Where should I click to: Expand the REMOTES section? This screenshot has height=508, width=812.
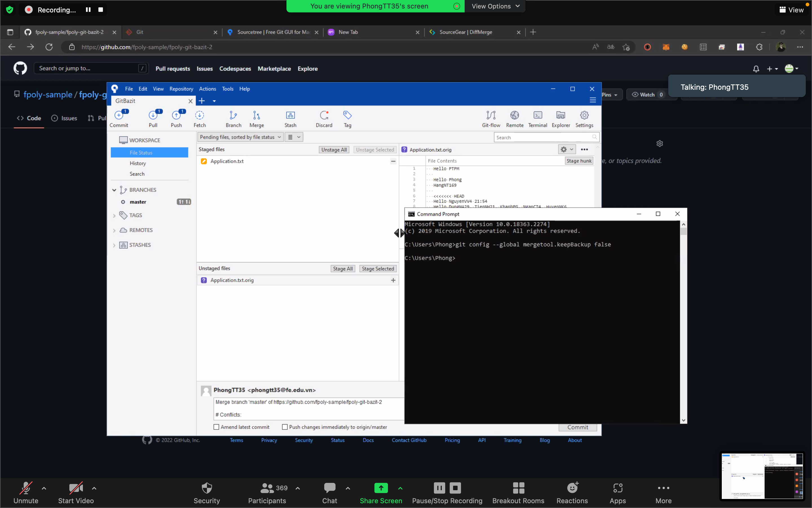pos(114,231)
